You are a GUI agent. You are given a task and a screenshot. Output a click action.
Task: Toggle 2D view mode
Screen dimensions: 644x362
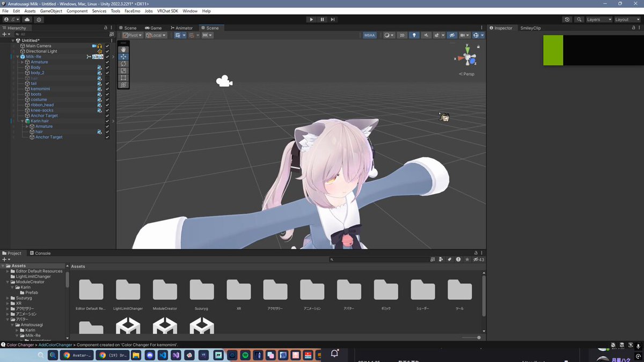point(401,35)
